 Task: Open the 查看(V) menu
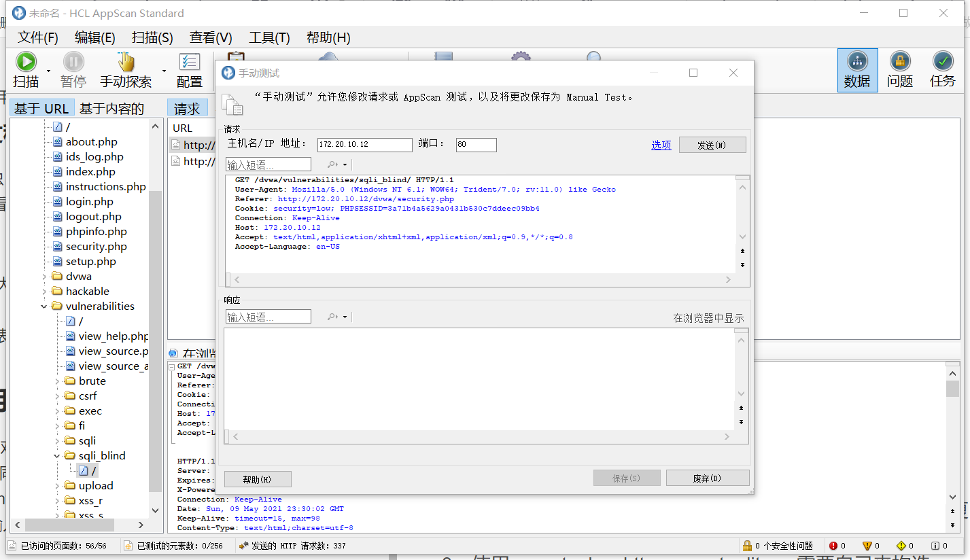pyautogui.click(x=211, y=37)
